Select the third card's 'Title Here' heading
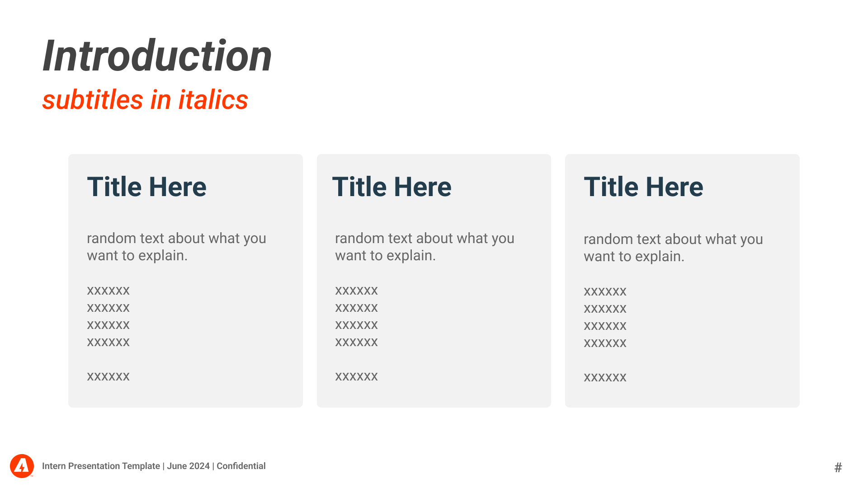868x488 pixels. tap(643, 187)
